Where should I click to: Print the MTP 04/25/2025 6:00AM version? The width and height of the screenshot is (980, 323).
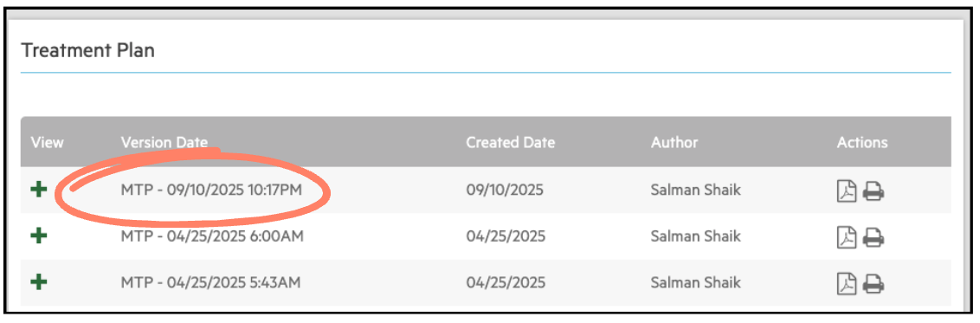pyautogui.click(x=874, y=236)
